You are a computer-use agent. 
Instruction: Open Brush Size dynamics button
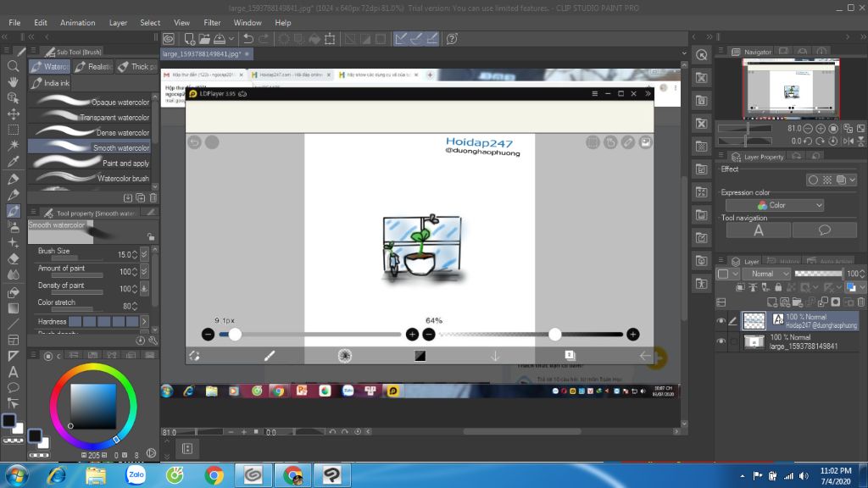(x=144, y=254)
